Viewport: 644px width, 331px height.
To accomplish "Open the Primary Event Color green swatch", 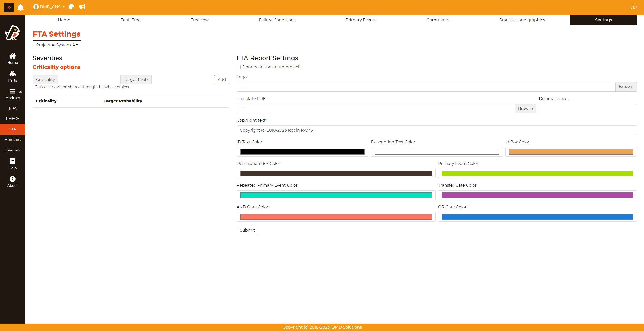I will tap(537, 174).
